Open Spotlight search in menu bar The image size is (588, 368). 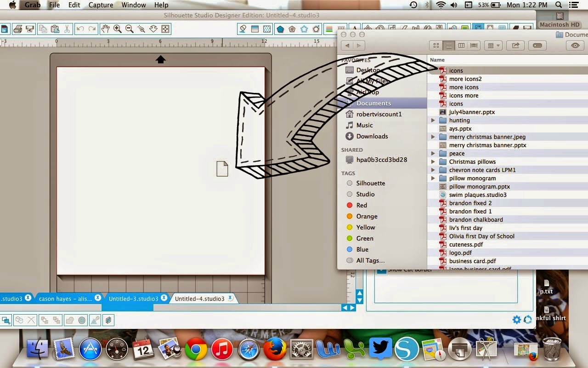(x=559, y=5)
